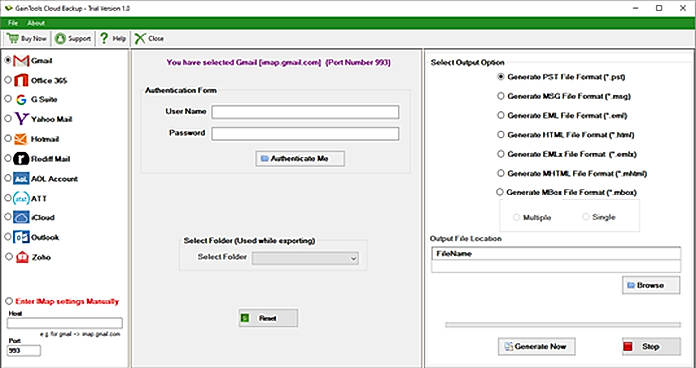This screenshot has width=696, height=368.
Task: Choose Generate PST File Format option
Action: coord(501,77)
